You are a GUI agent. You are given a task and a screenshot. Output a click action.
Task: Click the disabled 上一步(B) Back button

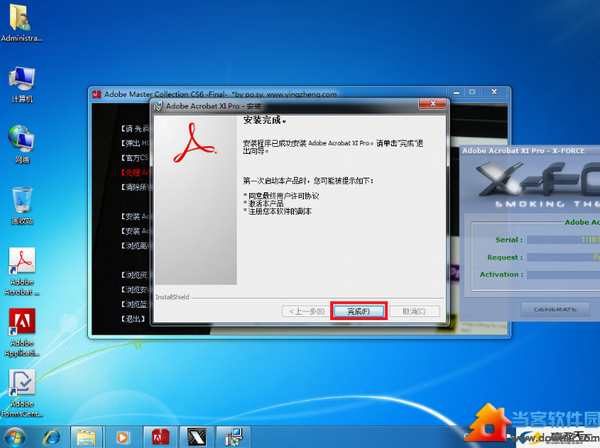coord(307,311)
